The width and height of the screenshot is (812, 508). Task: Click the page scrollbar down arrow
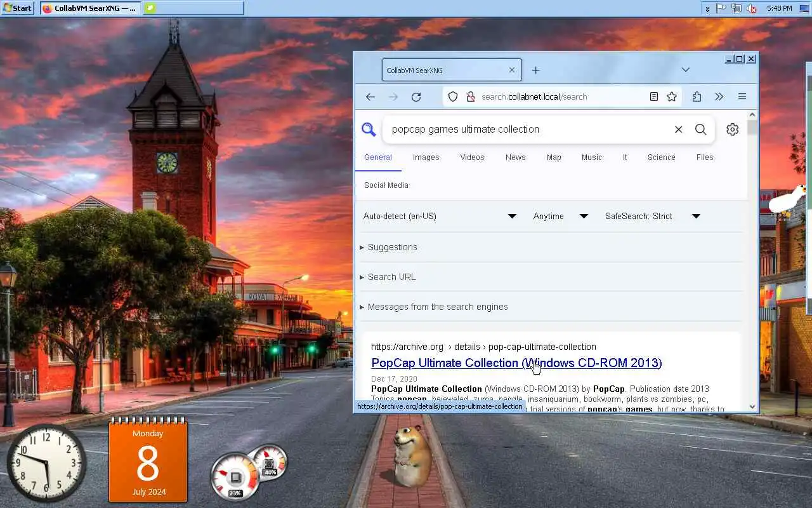[752, 407]
